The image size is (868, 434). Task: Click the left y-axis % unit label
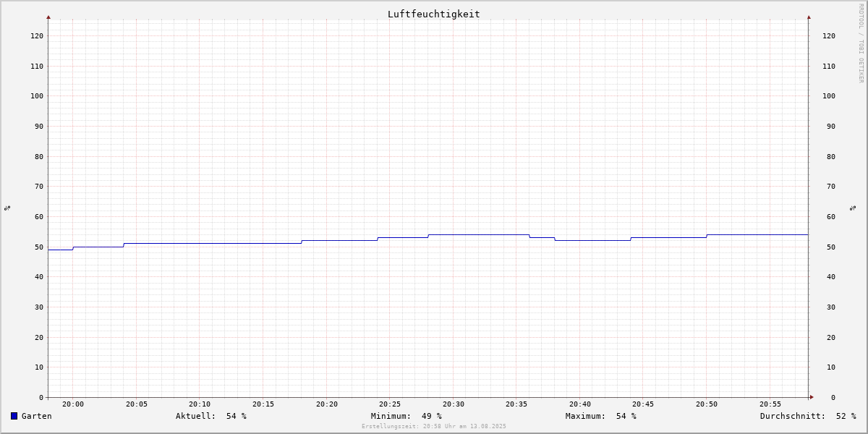pos(7,208)
